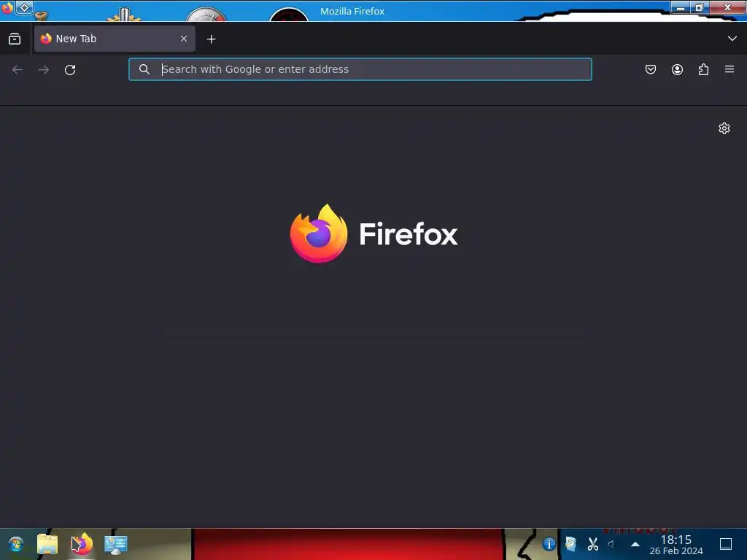Go back one page with the back arrow
This screenshot has height=560, width=747.
pos(18,69)
